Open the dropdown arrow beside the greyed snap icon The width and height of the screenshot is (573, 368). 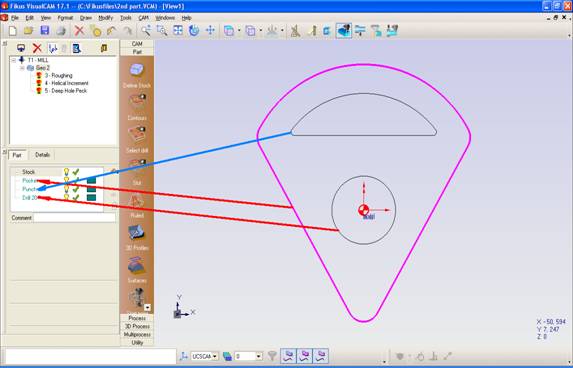(282, 31)
